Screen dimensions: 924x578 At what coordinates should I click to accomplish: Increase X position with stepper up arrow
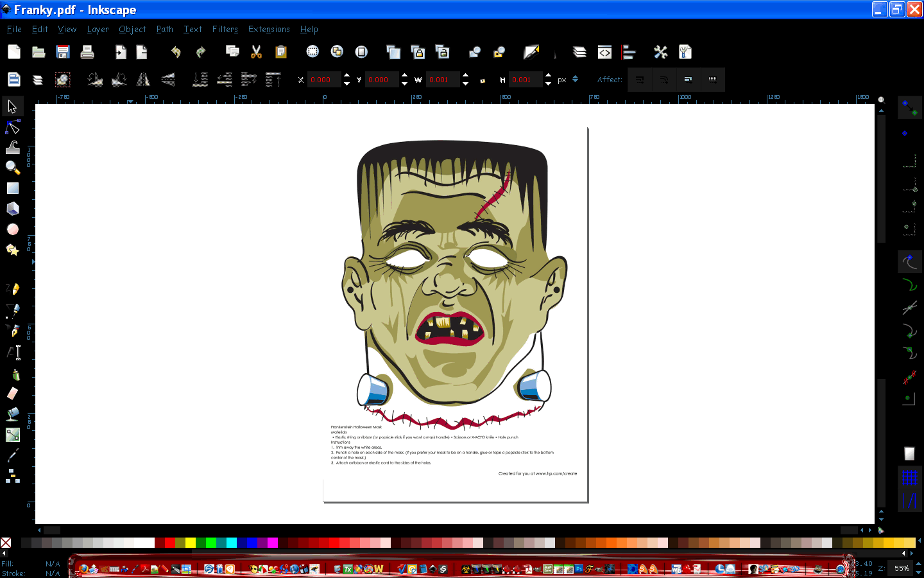point(346,76)
